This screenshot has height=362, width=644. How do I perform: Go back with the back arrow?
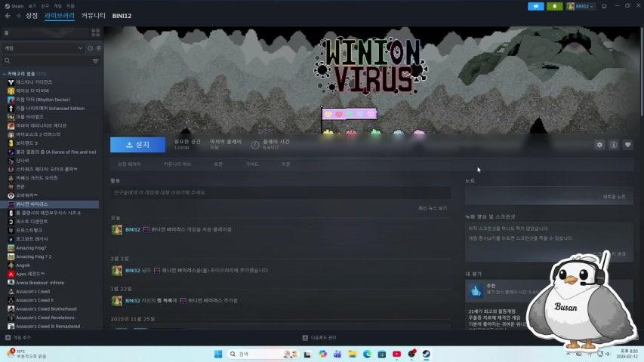tap(8, 16)
